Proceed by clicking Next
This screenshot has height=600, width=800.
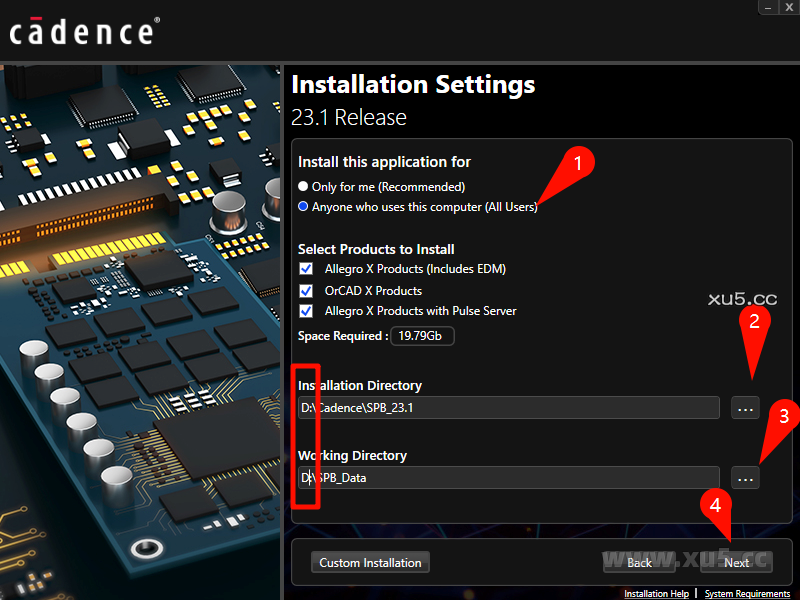tap(736, 562)
